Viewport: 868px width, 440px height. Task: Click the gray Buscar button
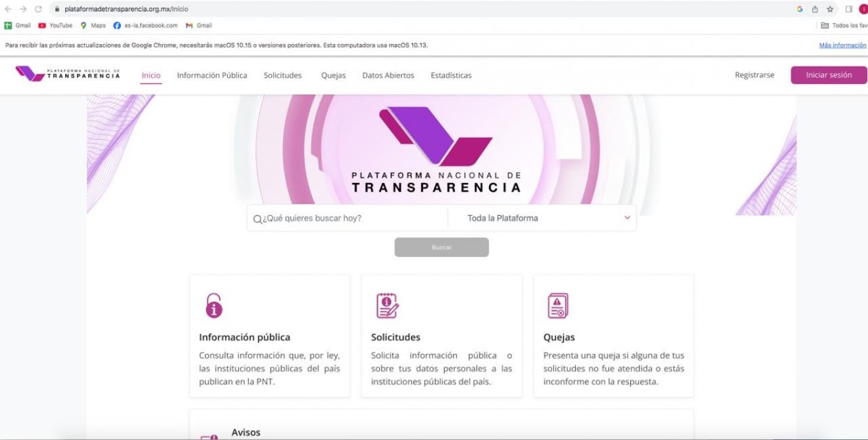[x=441, y=247]
